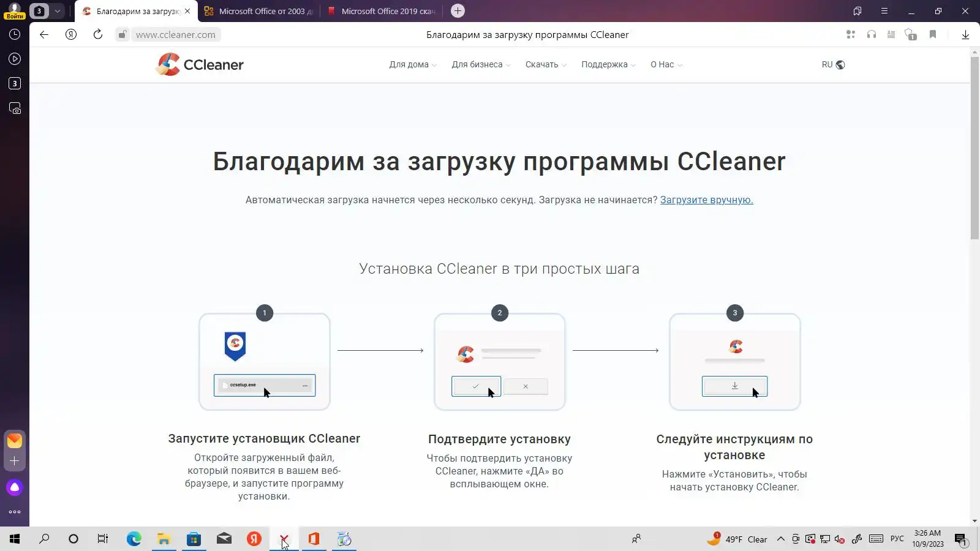Click the muted volume tray icon
The width and height of the screenshot is (980, 551).
(x=840, y=539)
